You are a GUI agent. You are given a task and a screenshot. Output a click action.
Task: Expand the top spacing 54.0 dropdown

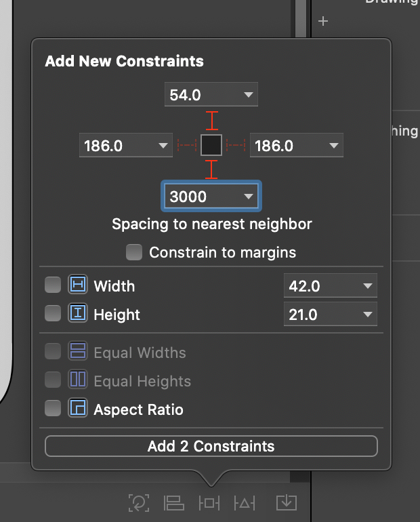[x=248, y=95]
